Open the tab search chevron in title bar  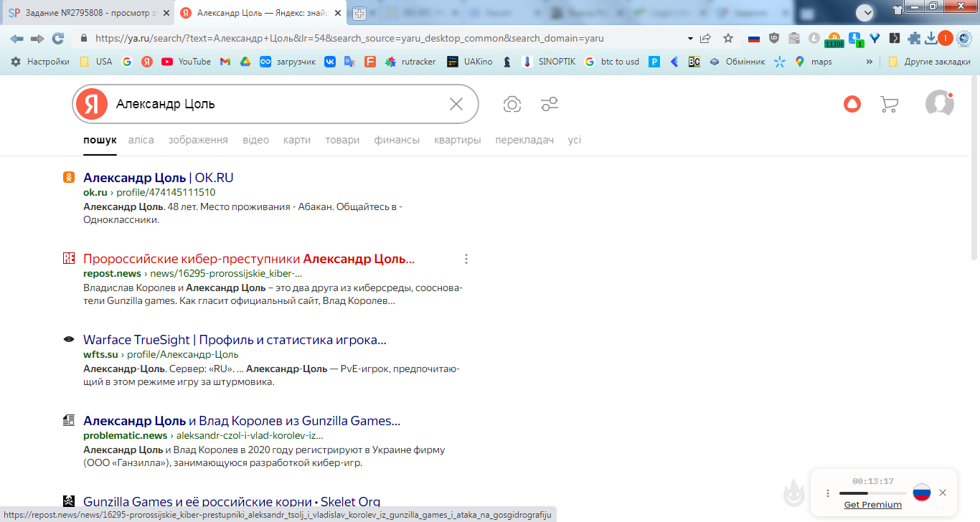pos(865,11)
